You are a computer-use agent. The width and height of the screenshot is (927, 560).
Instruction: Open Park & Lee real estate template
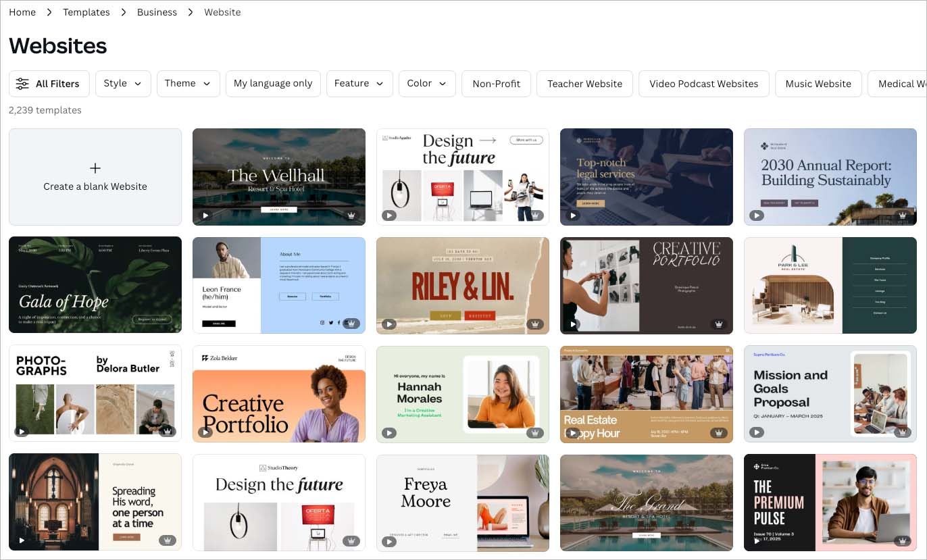point(830,285)
